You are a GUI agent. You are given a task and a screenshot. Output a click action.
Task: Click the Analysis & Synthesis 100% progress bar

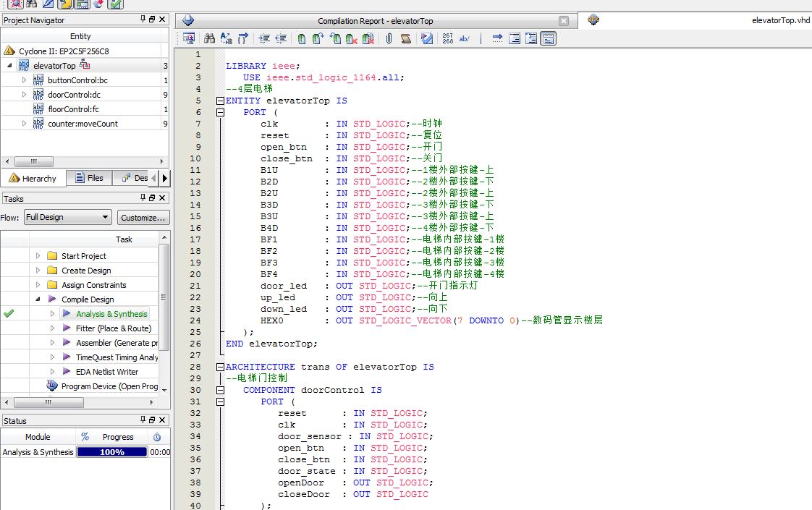pyautogui.click(x=111, y=452)
